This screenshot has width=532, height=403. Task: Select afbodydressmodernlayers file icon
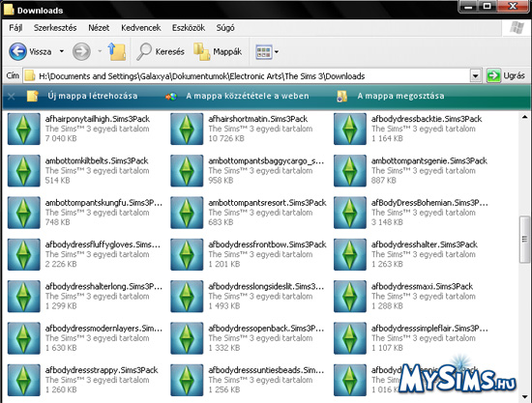(24, 338)
